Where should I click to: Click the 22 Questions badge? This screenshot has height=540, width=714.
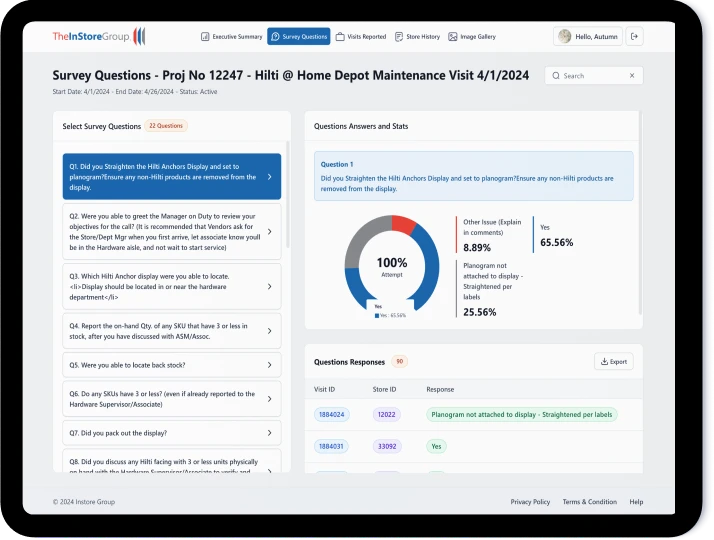click(166, 126)
